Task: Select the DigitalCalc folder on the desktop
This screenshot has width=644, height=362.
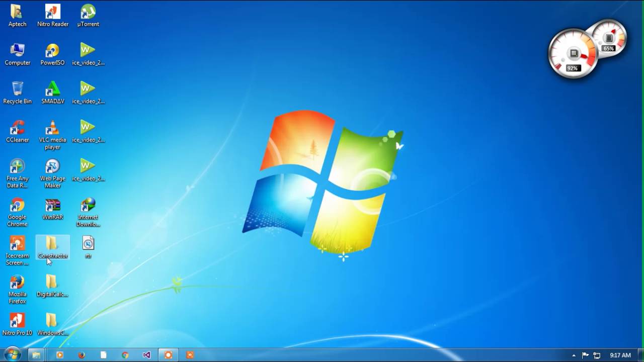Action: pos(52,287)
